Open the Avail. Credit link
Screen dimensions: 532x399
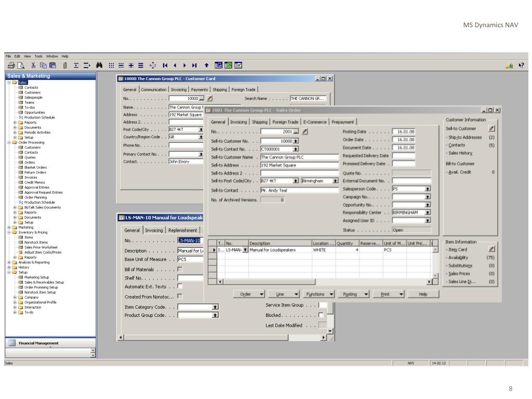click(460, 172)
